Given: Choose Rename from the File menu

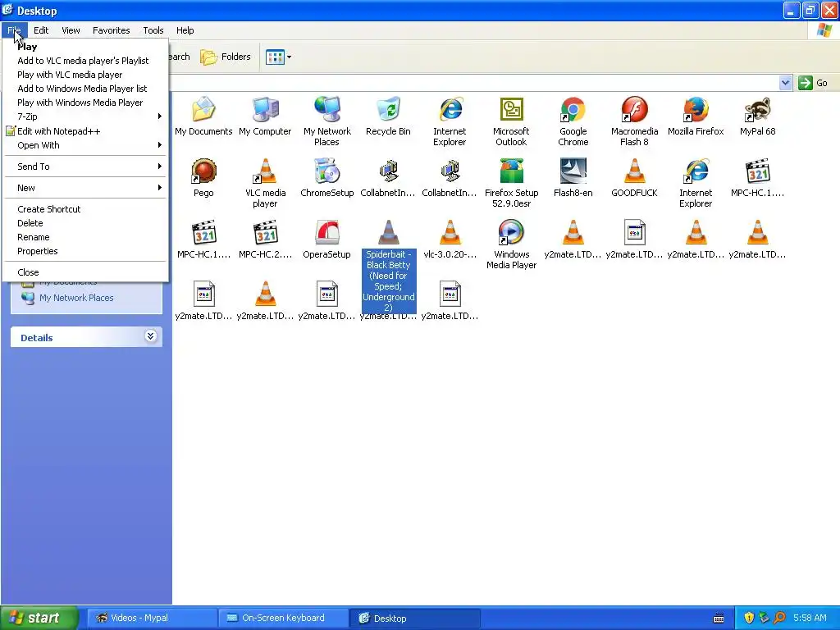Looking at the screenshot, I should coord(85,237).
